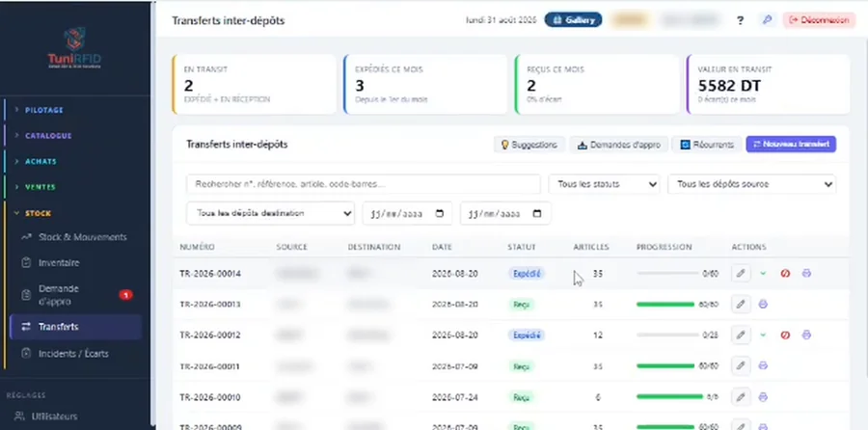Image resolution: width=868 pixels, height=430 pixels.
Task: Confirm reception of TR-2026-00012 with green check
Action: pyautogui.click(x=763, y=336)
